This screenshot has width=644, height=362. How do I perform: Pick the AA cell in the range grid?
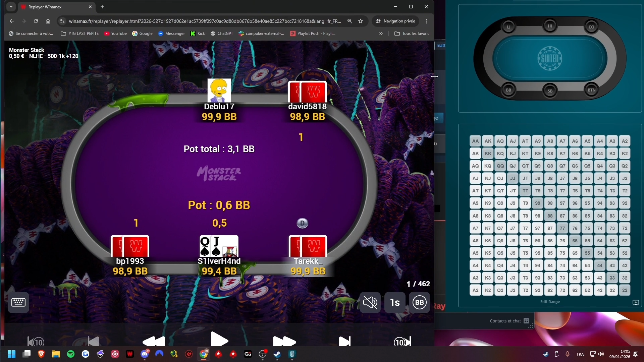coord(475,141)
